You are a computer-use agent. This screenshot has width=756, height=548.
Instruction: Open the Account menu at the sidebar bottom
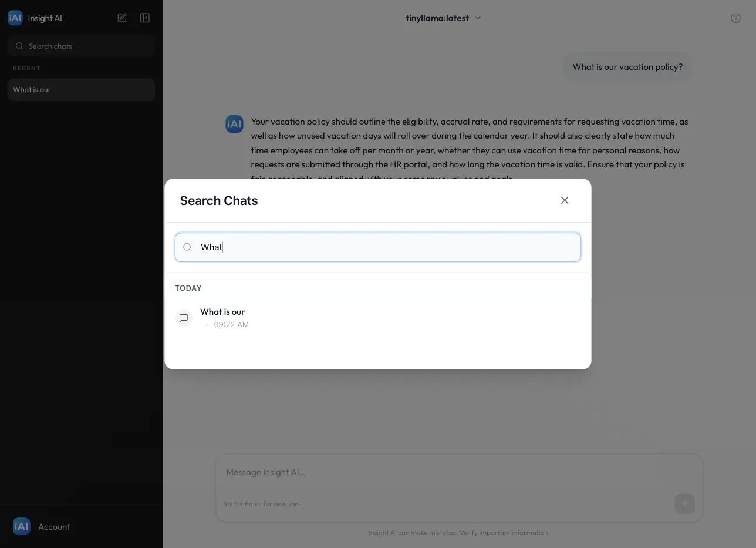tap(81, 527)
